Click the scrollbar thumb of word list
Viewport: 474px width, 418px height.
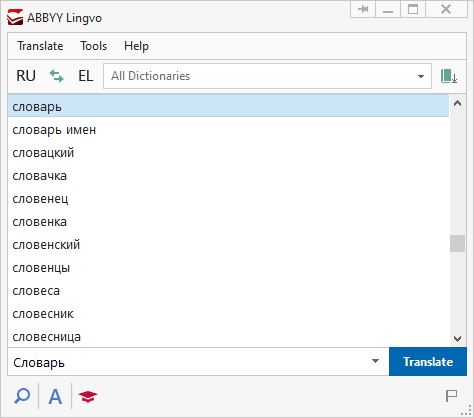coord(457,244)
